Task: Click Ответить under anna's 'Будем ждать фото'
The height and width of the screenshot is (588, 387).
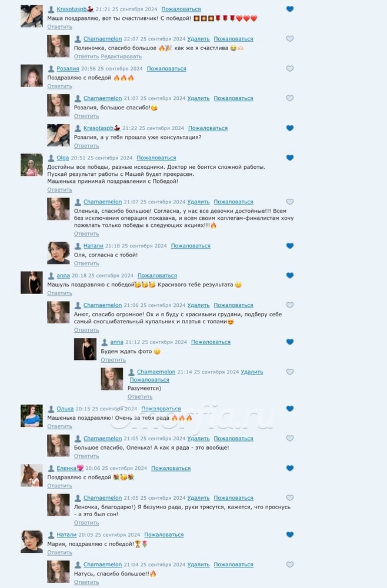Action: coord(113,360)
